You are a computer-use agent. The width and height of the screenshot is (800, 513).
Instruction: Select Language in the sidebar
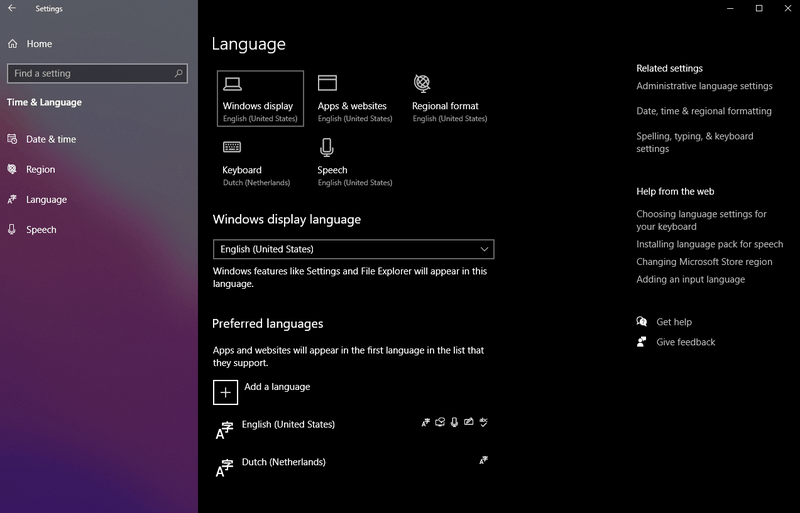pos(46,199)
